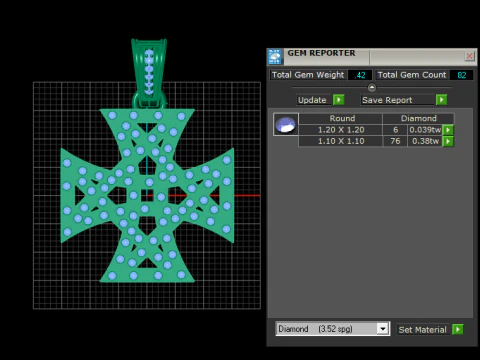Select the 1.10 X 1.10 size cell
The height and width of the screenshot is (360, 480).
(x=341, y=141)
